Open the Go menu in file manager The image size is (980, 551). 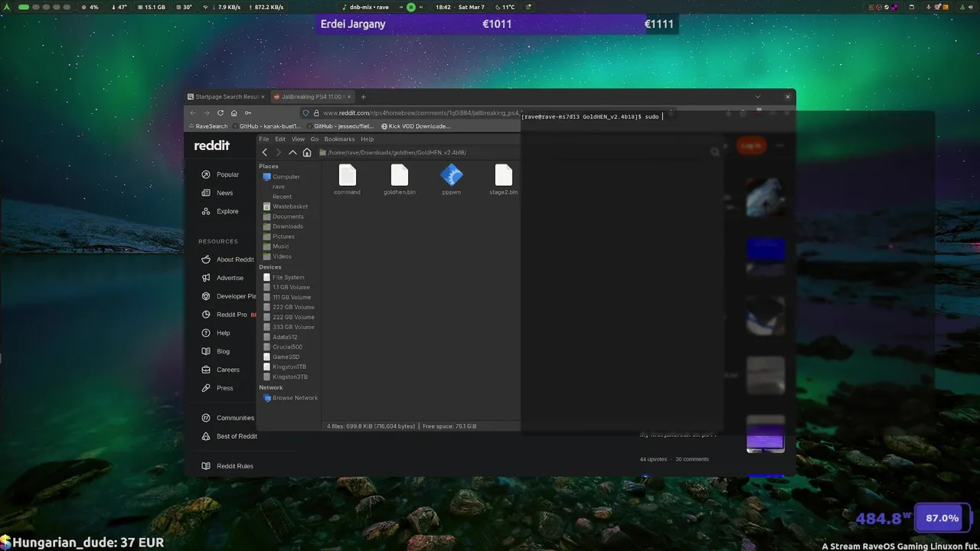click(314, 139)
